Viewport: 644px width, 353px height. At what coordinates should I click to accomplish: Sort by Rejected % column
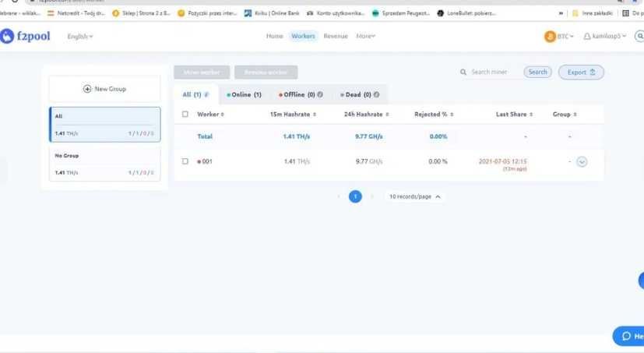[434, 115]
